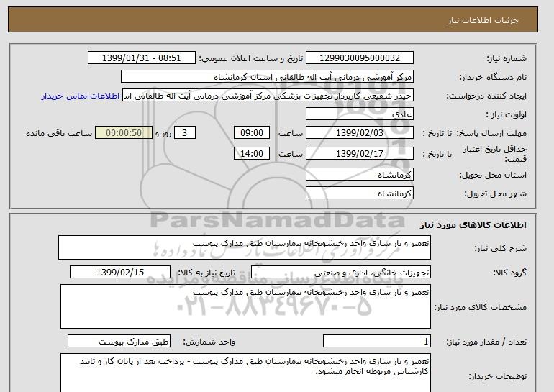
Task: Click label تاریخ نیاز به کالا
Action: [206, 273]
